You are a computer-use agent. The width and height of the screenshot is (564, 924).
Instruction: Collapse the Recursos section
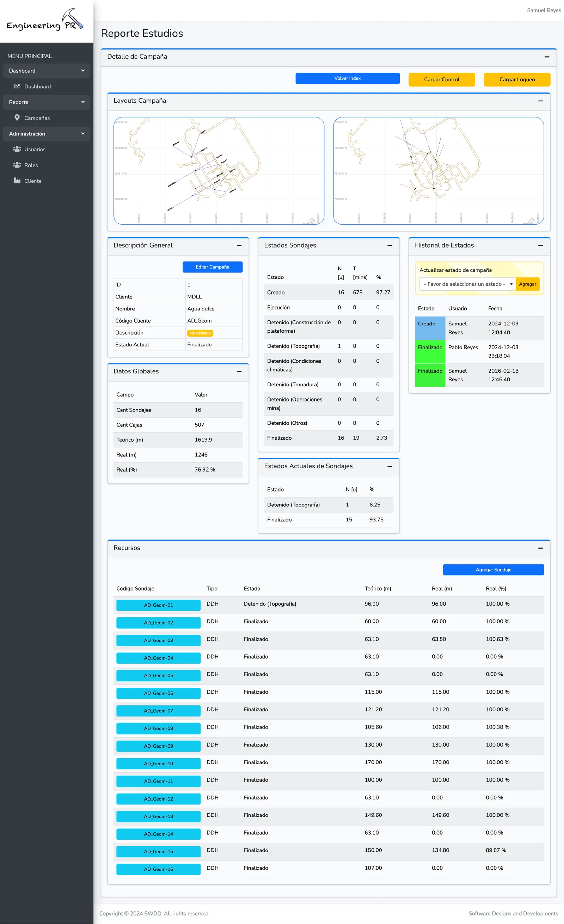540,548
